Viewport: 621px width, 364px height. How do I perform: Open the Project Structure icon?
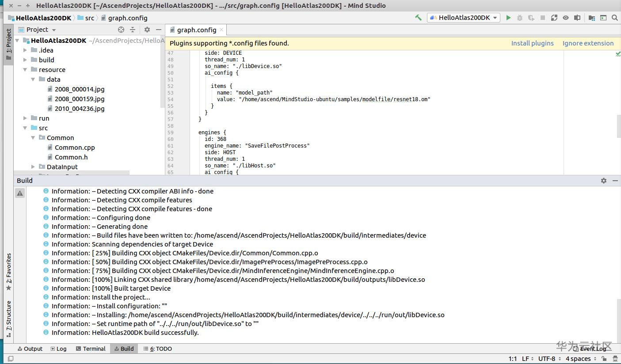tap(592, 18)
